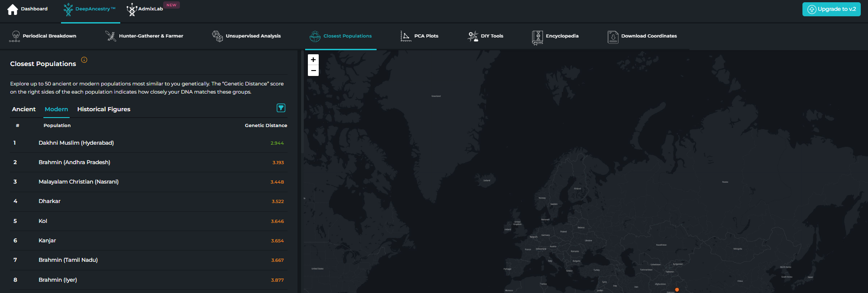Open the Encyclopedia section

(x=562, y=36)
